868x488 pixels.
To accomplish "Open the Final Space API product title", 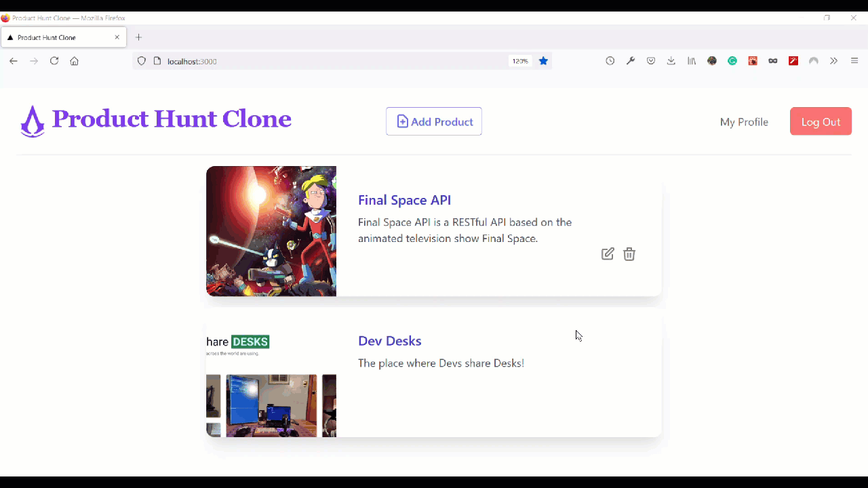I will 404,200.
